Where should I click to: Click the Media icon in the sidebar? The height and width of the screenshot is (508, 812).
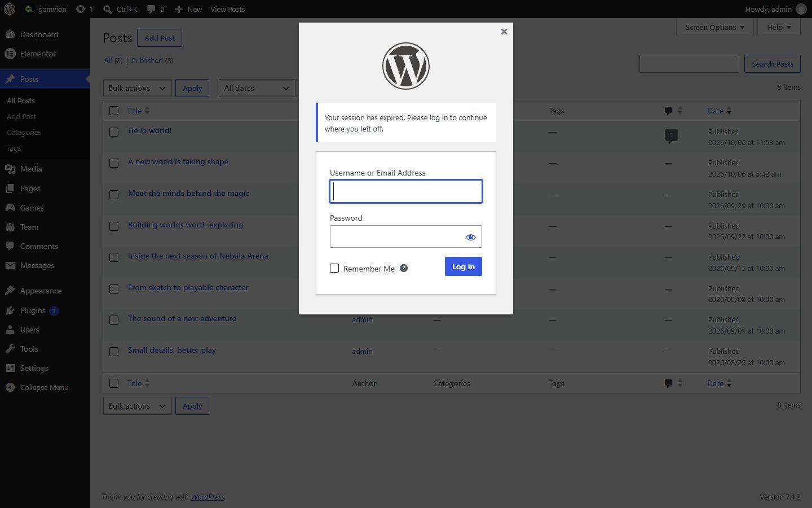click(x=10, y=169)
